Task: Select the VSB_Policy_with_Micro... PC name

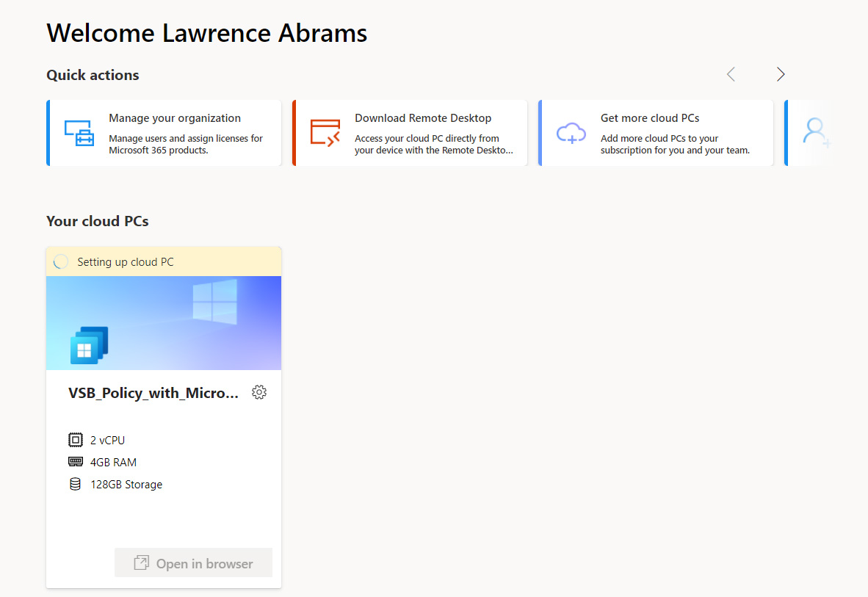Action: [153, 393]
